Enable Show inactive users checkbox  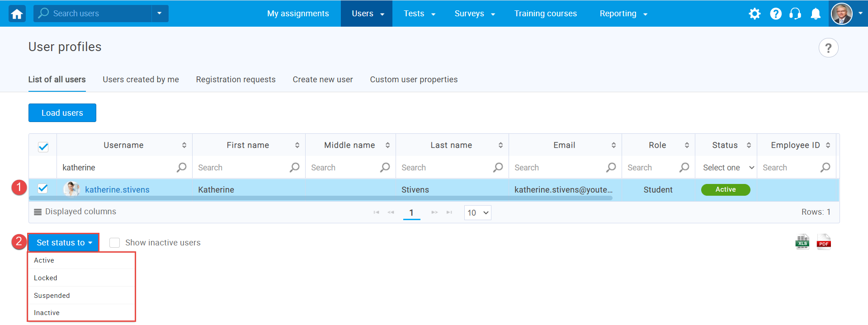point(115,243)
